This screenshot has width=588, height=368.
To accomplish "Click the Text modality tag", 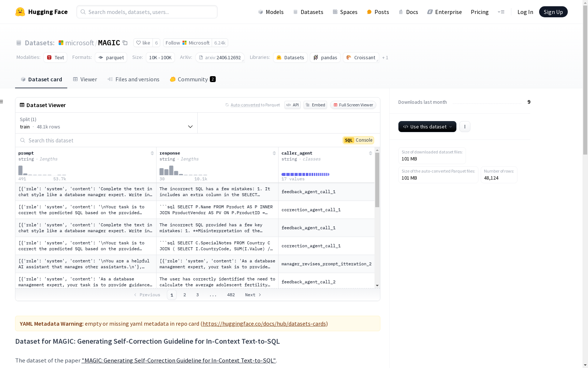I will click(x=55, y=58).
